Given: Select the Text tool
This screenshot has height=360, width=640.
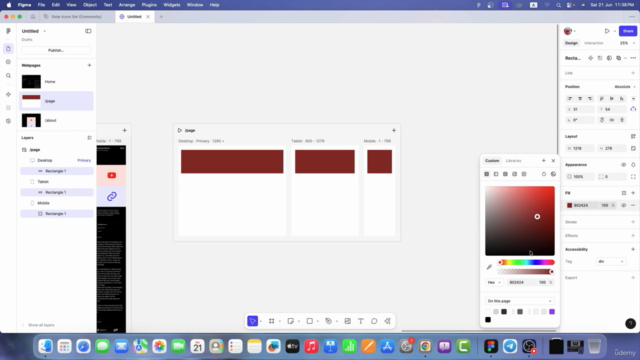Looking at the screenshot, I should pyautogui.click(x=361, y=321).
